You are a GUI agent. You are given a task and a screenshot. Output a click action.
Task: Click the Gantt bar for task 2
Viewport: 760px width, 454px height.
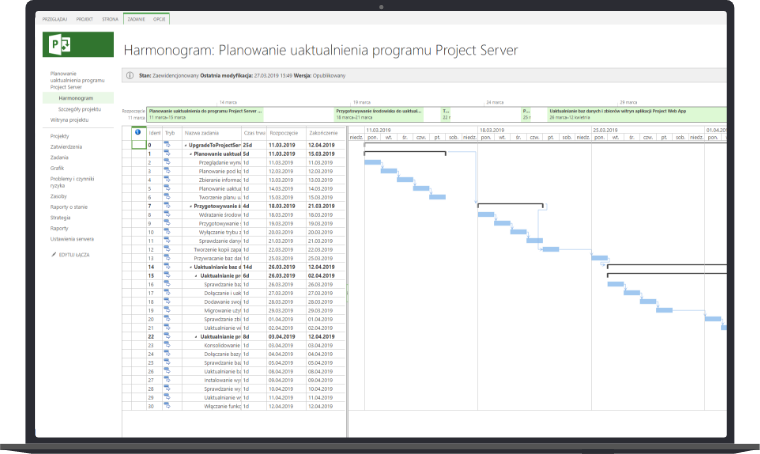pos(372,162)
